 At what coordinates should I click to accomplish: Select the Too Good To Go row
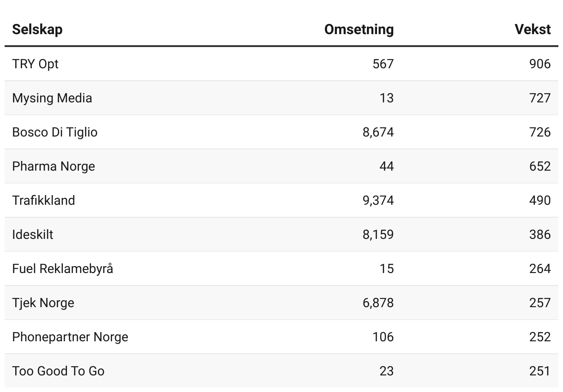pos(58,371)
